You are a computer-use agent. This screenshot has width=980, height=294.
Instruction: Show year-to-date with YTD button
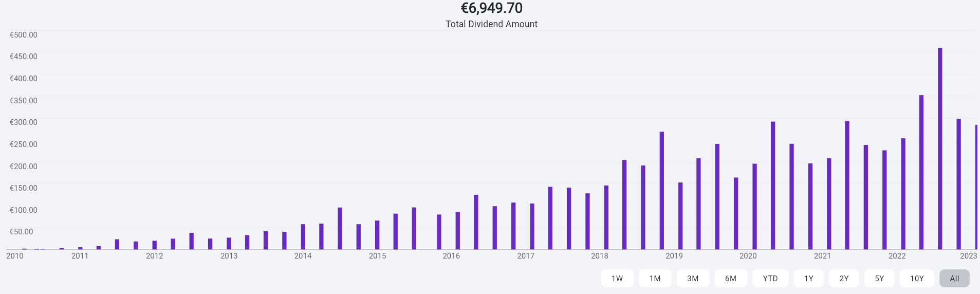770,279
